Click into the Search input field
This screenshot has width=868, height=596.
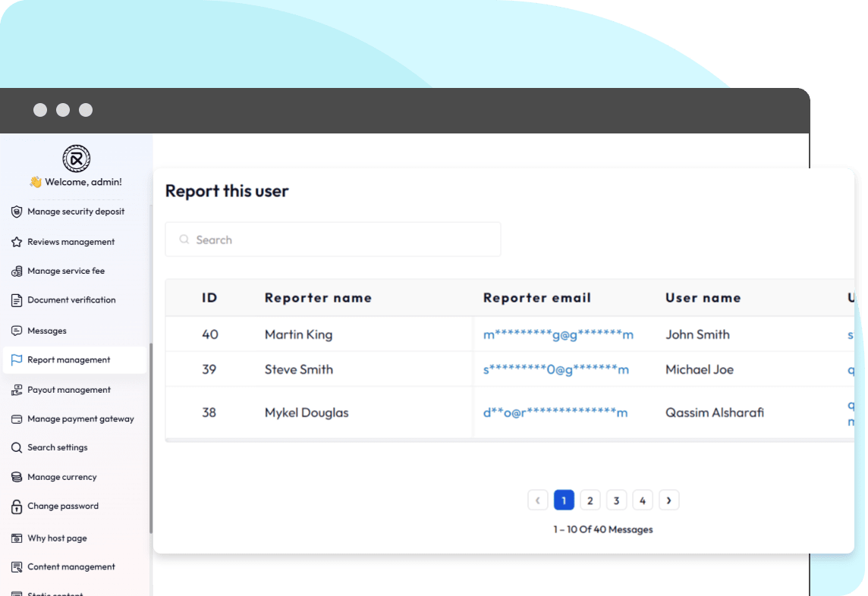[332, 240]
